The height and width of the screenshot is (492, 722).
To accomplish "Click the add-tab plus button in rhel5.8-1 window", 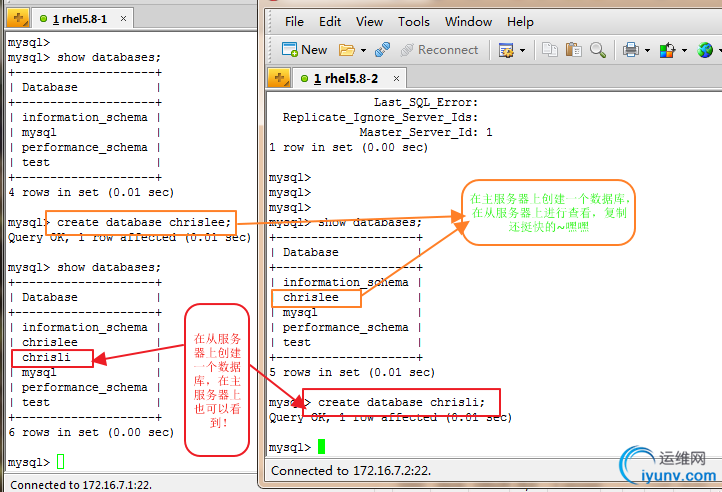I will click(x=18, y=18).
